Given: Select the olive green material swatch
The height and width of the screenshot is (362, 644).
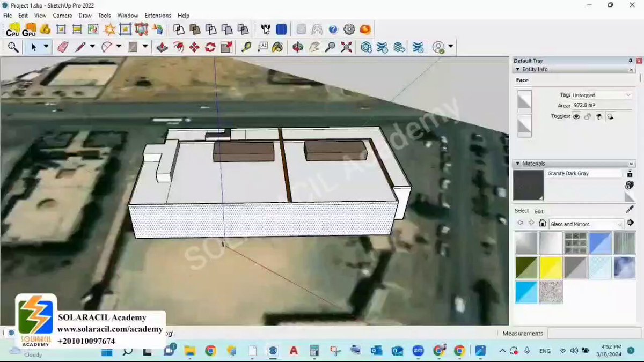Looking at the screenshot, I should 526,268.
